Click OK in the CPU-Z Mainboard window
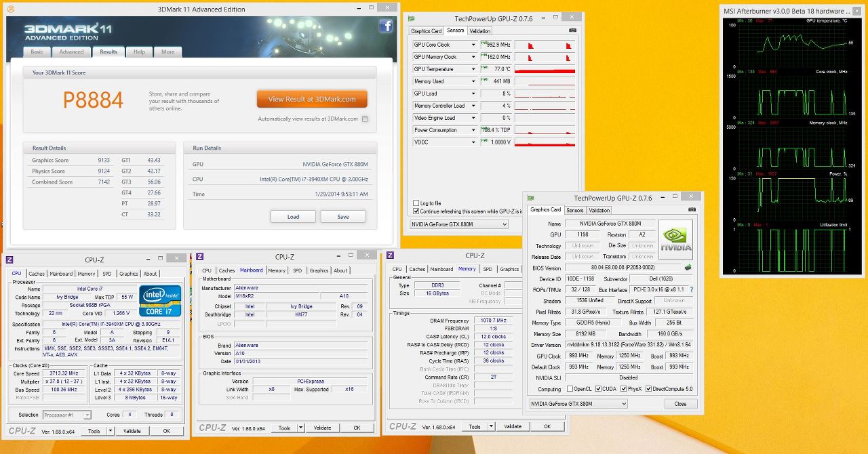This screenshot has width=868, height=454. click(x=357, y=428)
